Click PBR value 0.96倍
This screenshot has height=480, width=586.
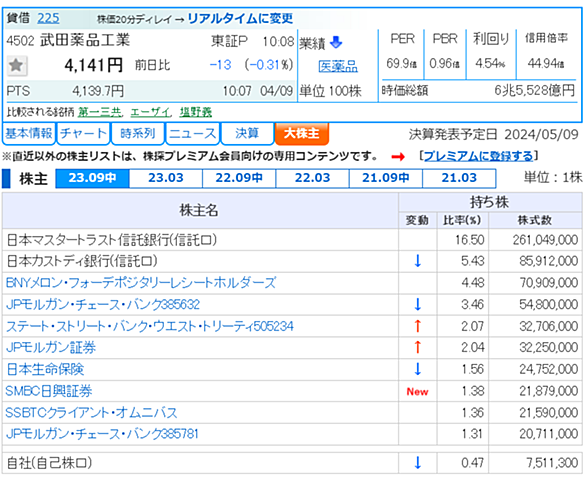[445, 64]
